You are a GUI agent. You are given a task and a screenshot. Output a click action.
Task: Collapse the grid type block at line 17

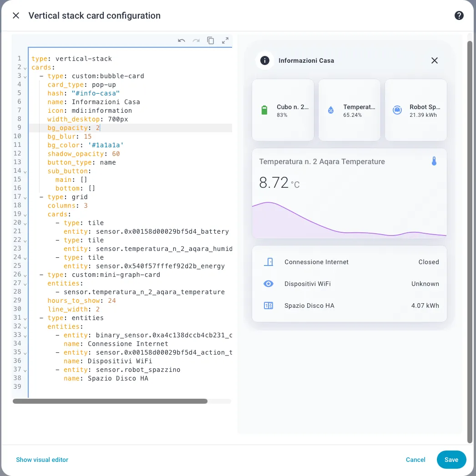(25, 197)
